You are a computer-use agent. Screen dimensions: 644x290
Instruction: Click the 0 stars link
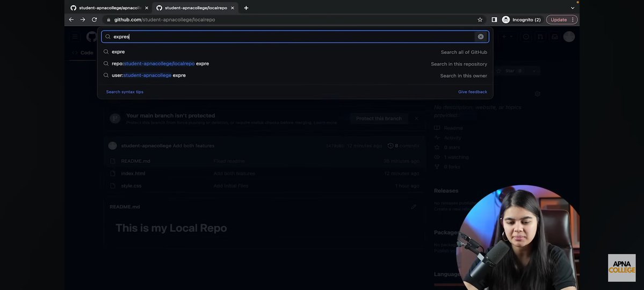pos(451,148)
